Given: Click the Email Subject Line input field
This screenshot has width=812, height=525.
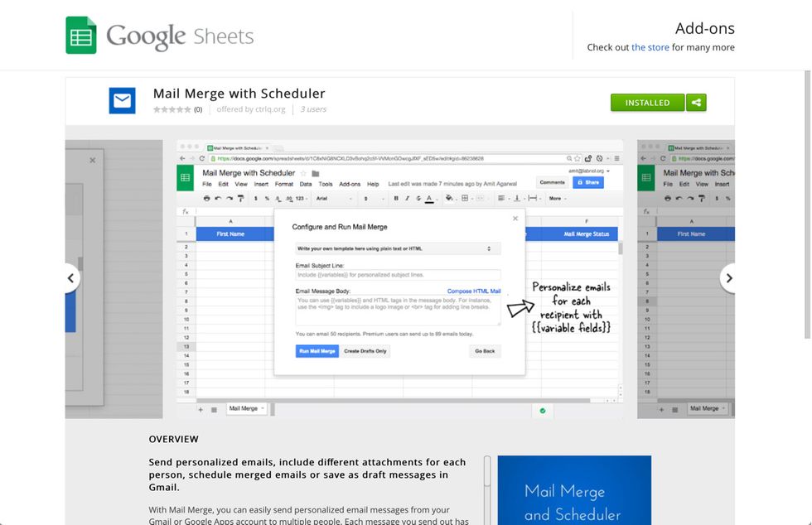Looking at the screenshot, I should pyautogui.click(x=398, y=274).
